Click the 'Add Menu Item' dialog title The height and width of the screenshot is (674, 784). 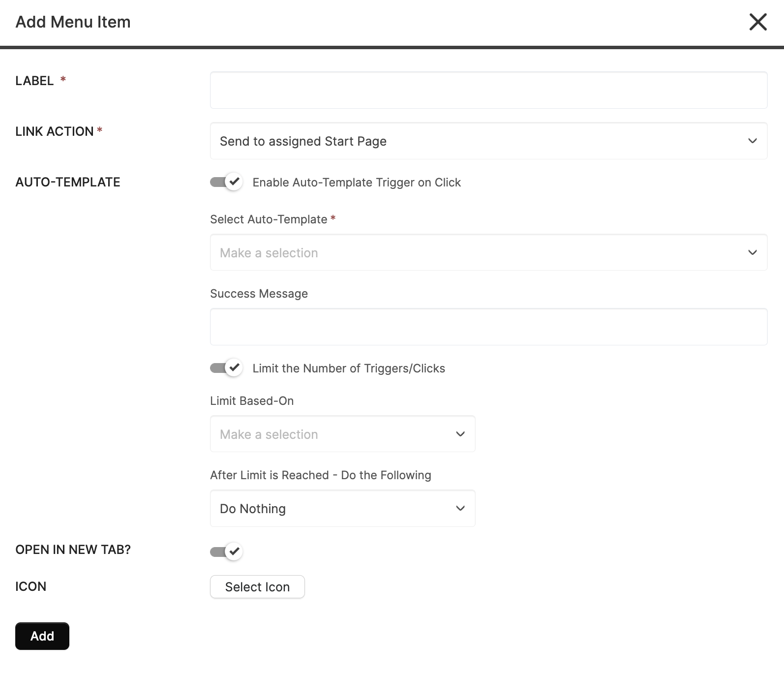pyautogui.click(x=73, y=22)
